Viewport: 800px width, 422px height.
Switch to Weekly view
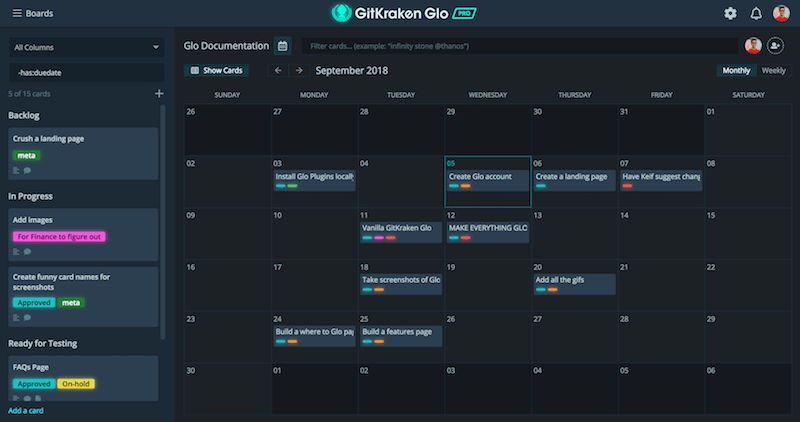pos(773,70)
